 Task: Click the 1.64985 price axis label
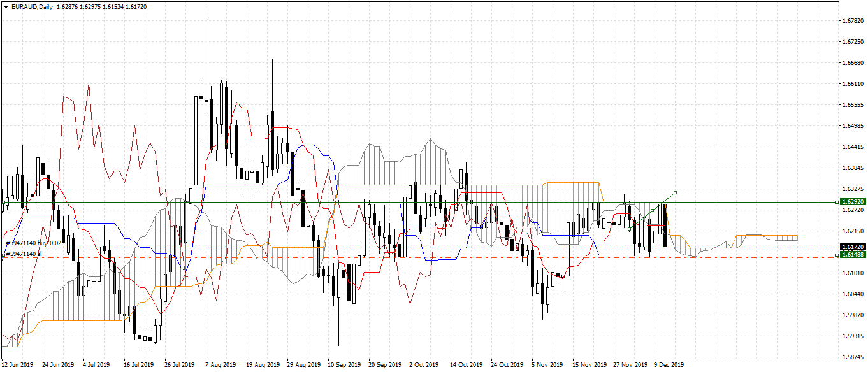852,126
